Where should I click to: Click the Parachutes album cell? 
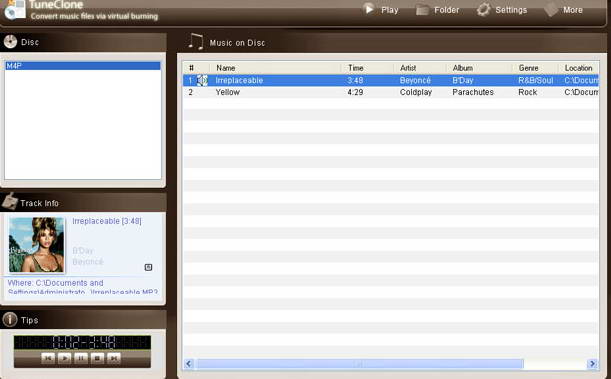coord(473,92)
